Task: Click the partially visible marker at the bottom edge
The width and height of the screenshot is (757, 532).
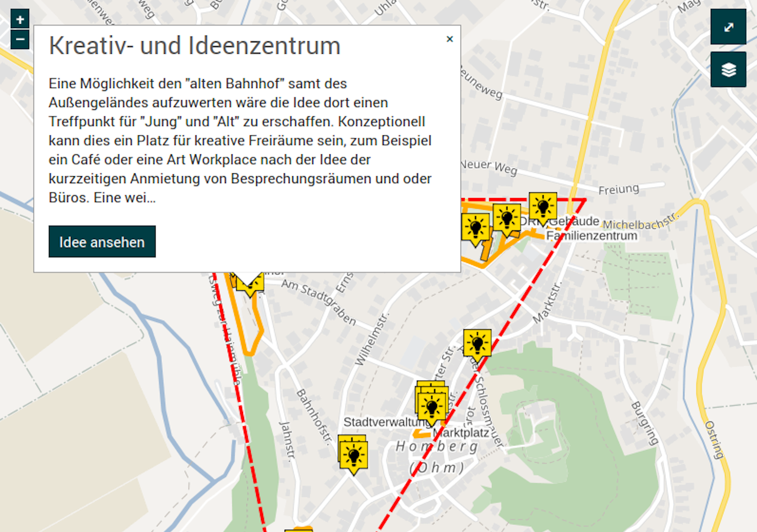Action: pos(297,529)
